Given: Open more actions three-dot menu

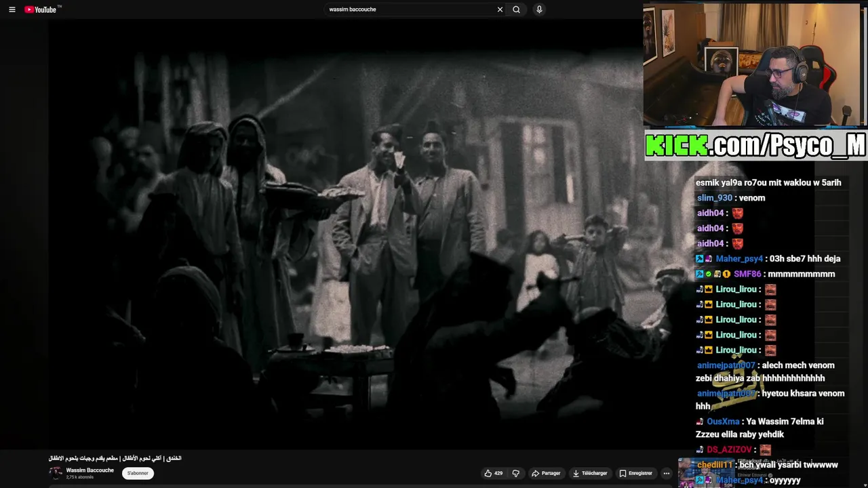Looking at the screenshot, I should (x=667, y=473).
